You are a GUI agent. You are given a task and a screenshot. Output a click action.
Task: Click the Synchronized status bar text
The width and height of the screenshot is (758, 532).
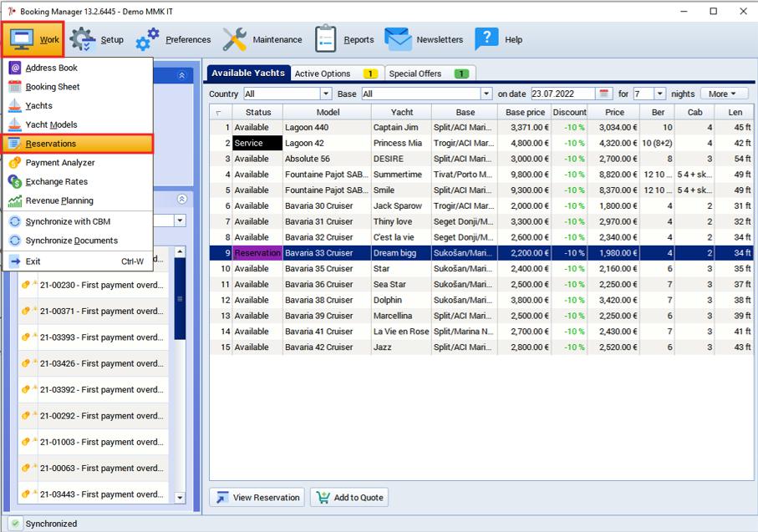[x=51, y=524]
